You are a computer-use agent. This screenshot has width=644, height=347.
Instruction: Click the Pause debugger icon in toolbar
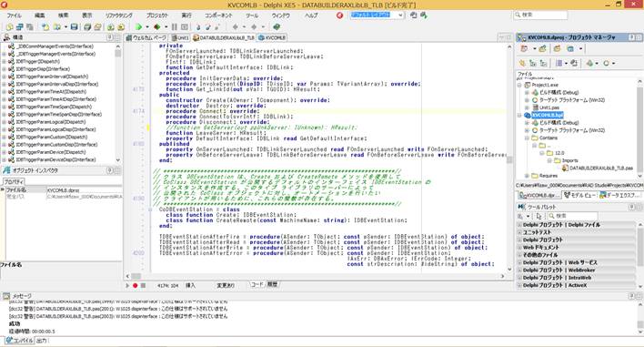[x=175, y=27]
